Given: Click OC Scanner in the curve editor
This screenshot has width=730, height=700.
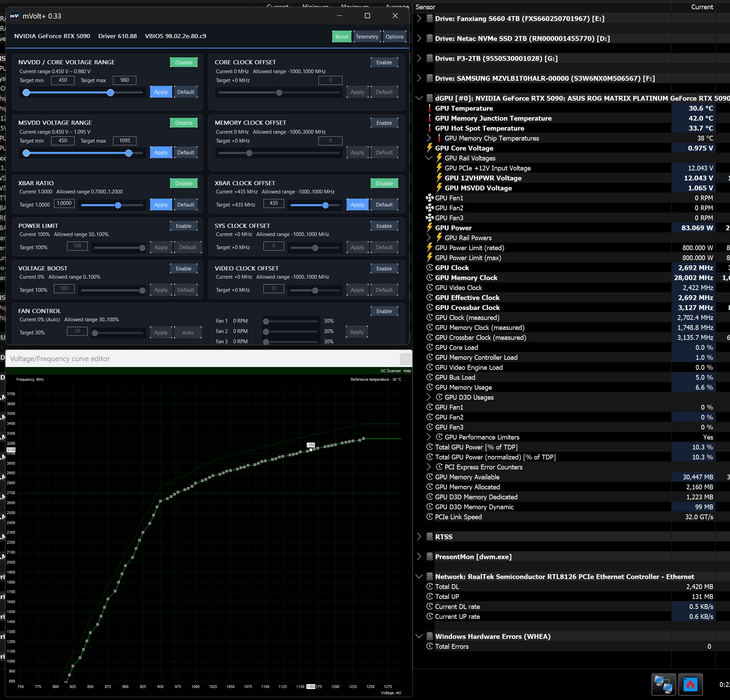Looking at the screenshot, I should pyautogui.click(x=390, y=371).
